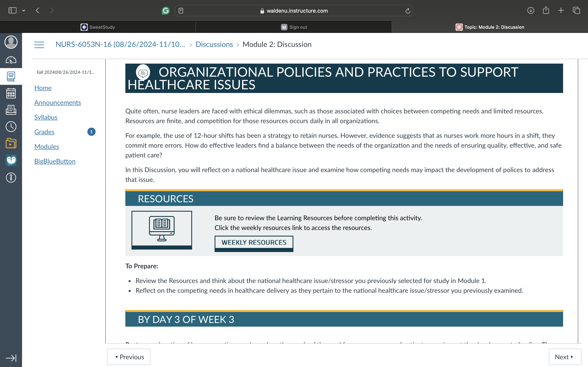Open the Account profile avatar
This screenshot has height=367, width=588.
click(11, 42)
